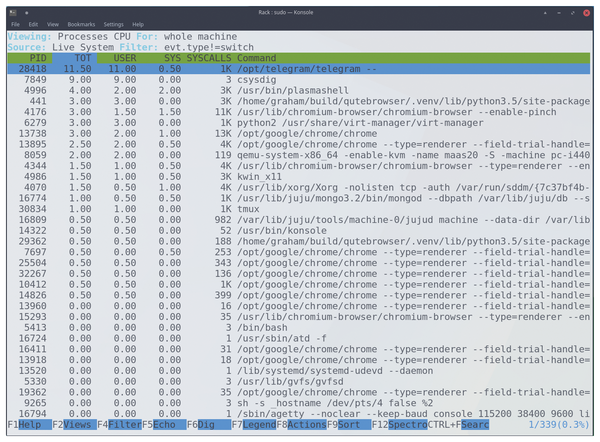Open the File menu
Screen dimensions: 600x442
click(15, 24)
